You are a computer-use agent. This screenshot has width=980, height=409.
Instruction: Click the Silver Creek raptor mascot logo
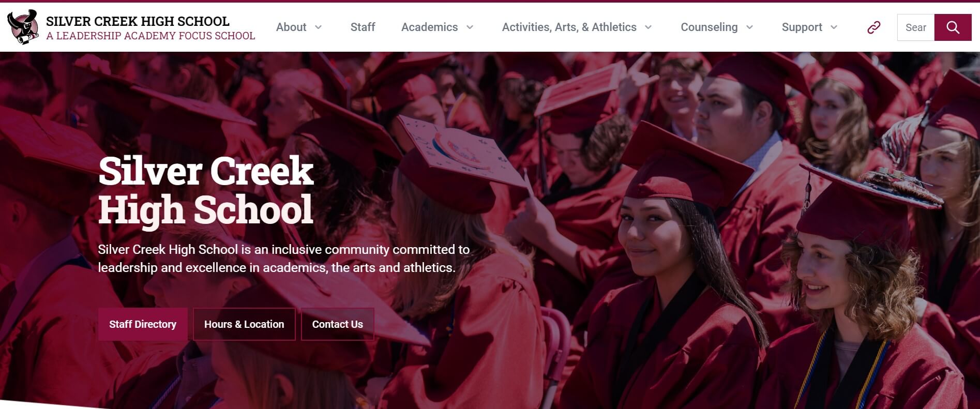23,27
